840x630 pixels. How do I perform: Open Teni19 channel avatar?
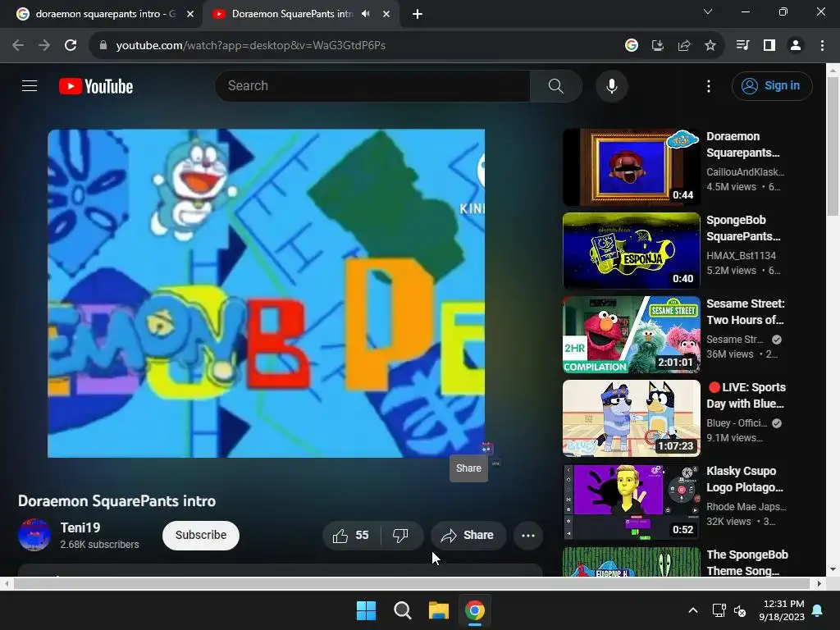pos(34,535)
